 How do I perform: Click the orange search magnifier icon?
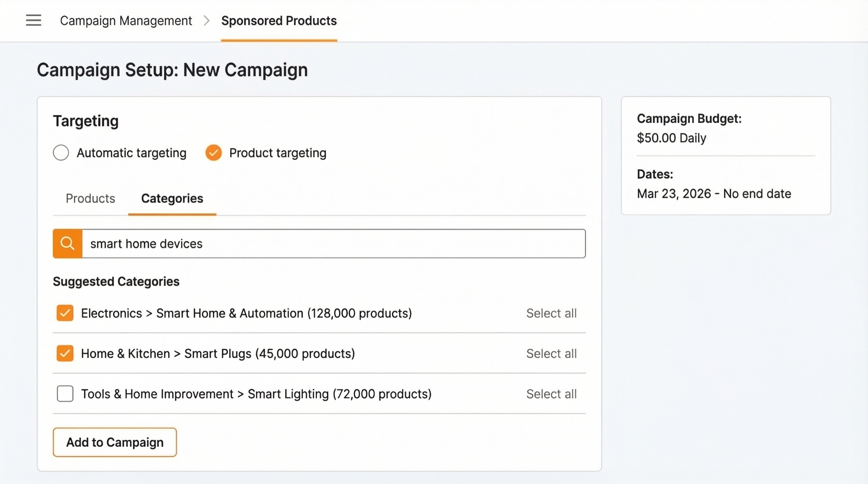click(x=67, y=244)
